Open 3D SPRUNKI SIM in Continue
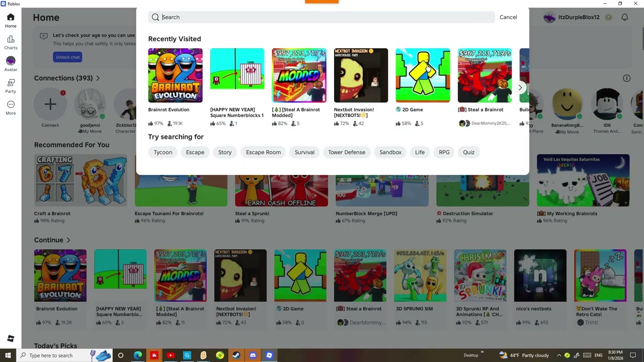 pos(420,276)
